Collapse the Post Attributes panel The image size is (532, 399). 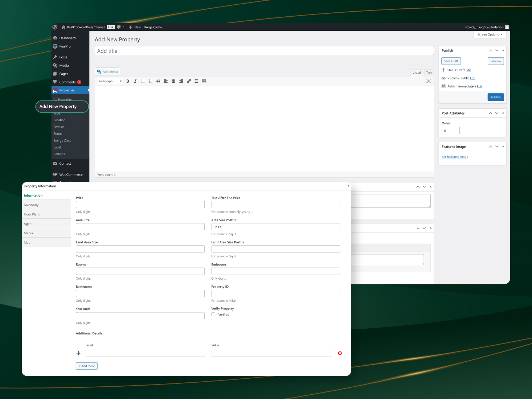503,113
